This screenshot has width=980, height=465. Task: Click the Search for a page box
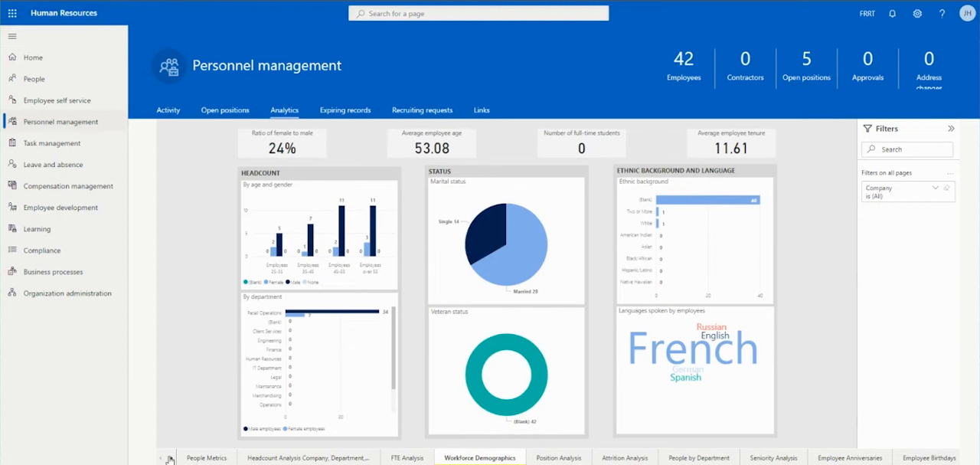coord(479,13)
